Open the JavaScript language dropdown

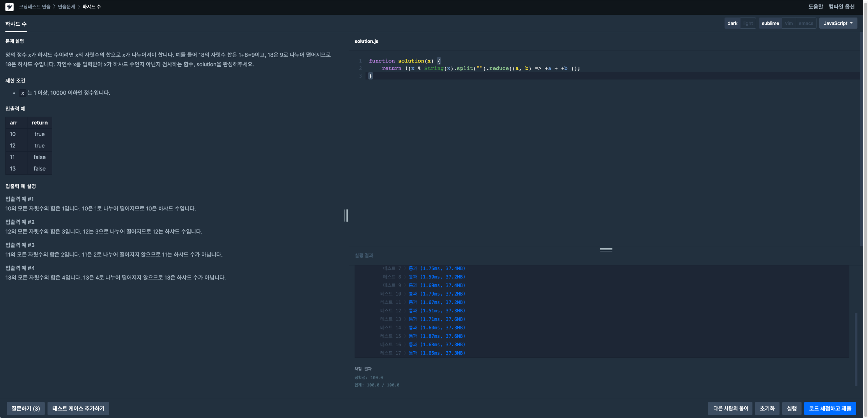point(838,23)
